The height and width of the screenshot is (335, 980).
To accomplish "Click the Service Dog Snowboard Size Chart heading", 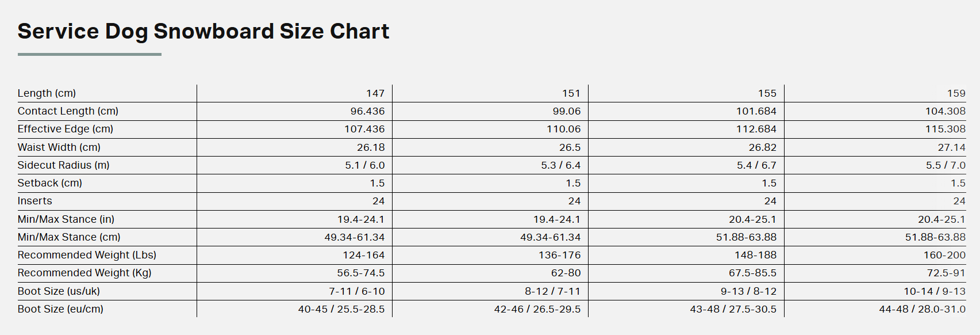I will (x=203, y=32).
